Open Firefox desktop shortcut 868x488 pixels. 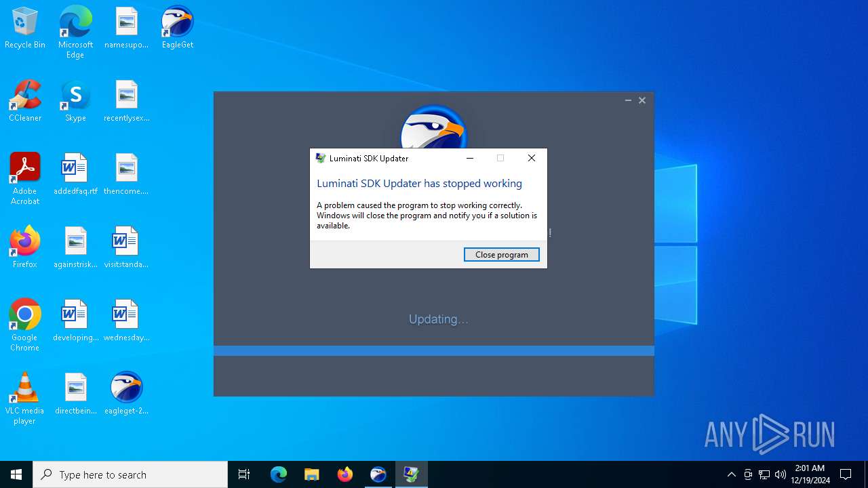25,248
